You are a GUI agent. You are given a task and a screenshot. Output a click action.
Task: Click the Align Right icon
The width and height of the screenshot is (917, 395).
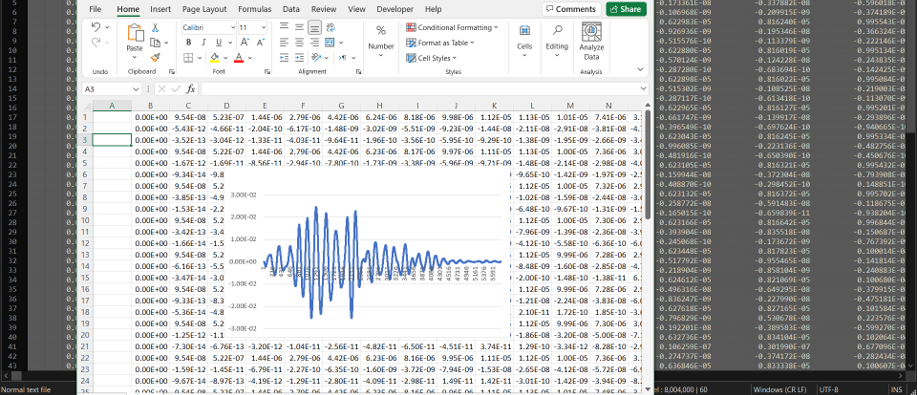pyautogui.click(x=314, y=42)
